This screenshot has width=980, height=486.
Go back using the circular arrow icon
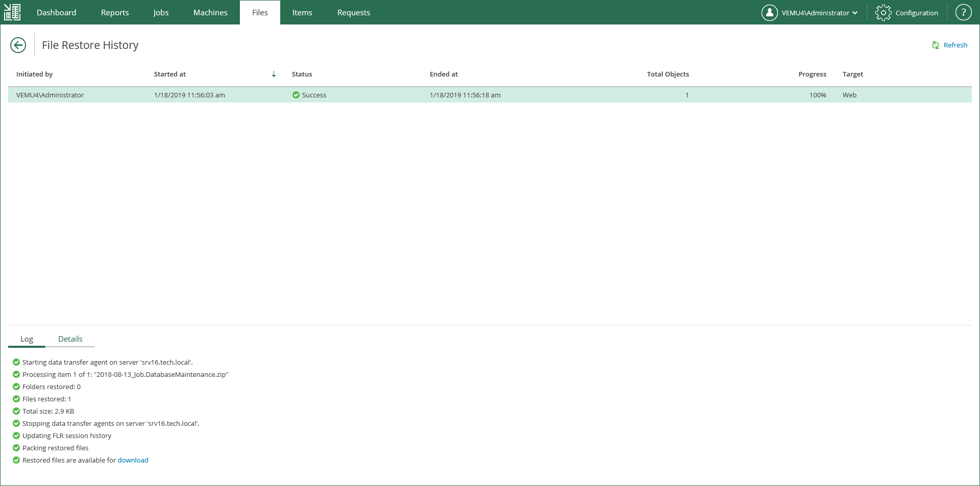pyautogui.click(x=18, y=45)
